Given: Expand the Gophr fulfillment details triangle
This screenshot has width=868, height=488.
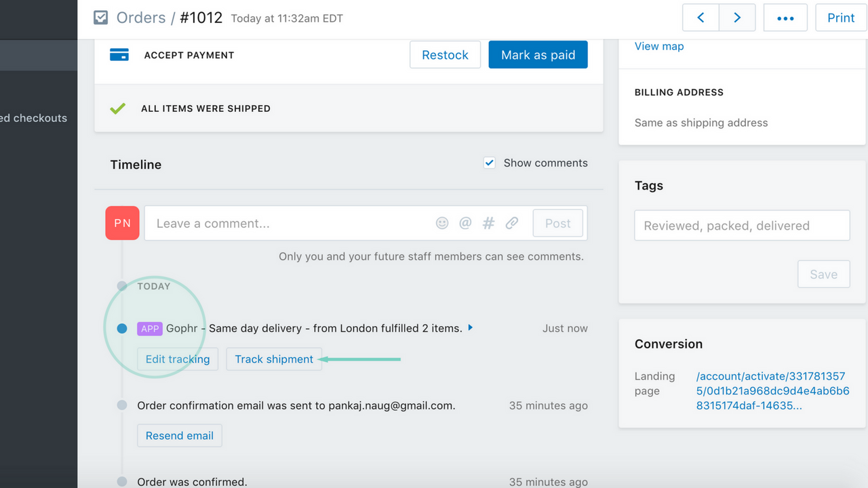Looking at the screenshot, I should coord(470,327).
